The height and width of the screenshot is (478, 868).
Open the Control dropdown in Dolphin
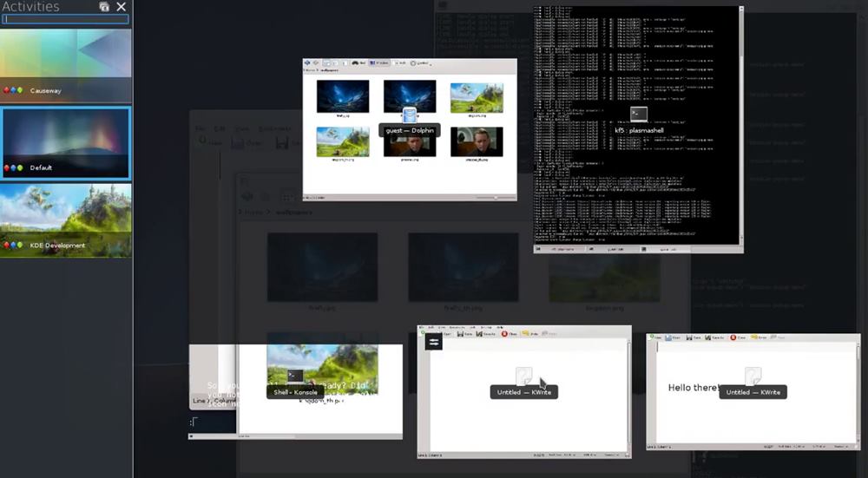click(421, 63)
